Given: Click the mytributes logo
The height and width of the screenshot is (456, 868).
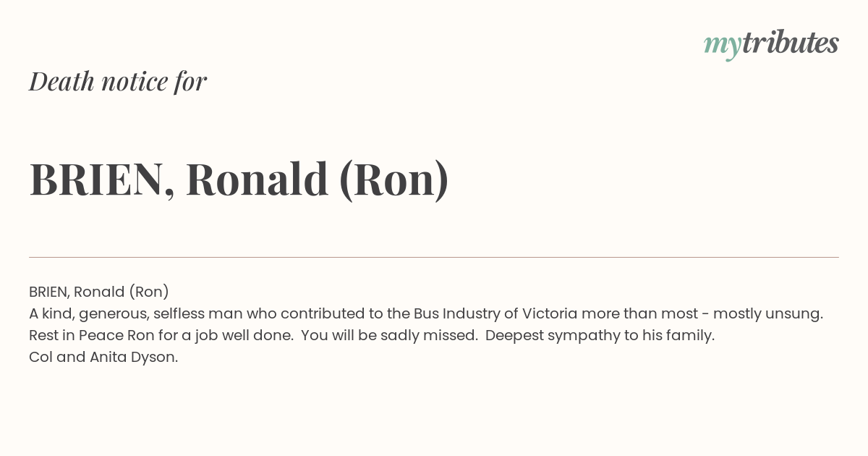Looking at the screenshot, I should (771, 44).
